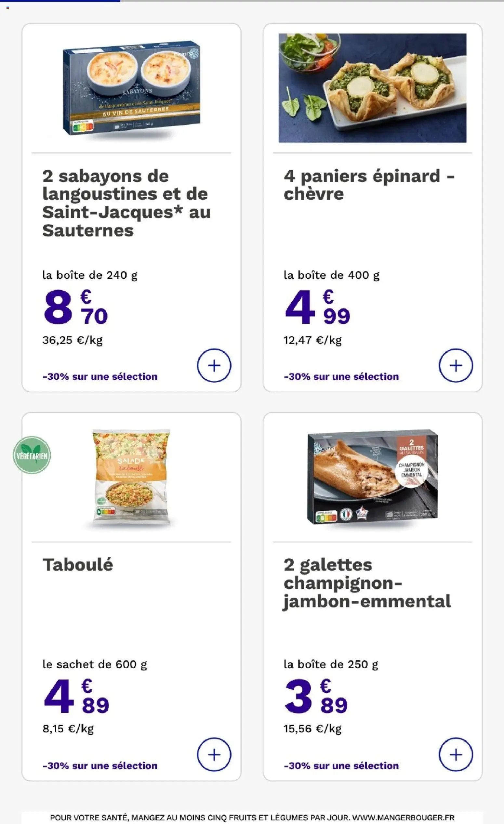
Task: Select the sabayons de langoustines product title
Action: [126, 203]
